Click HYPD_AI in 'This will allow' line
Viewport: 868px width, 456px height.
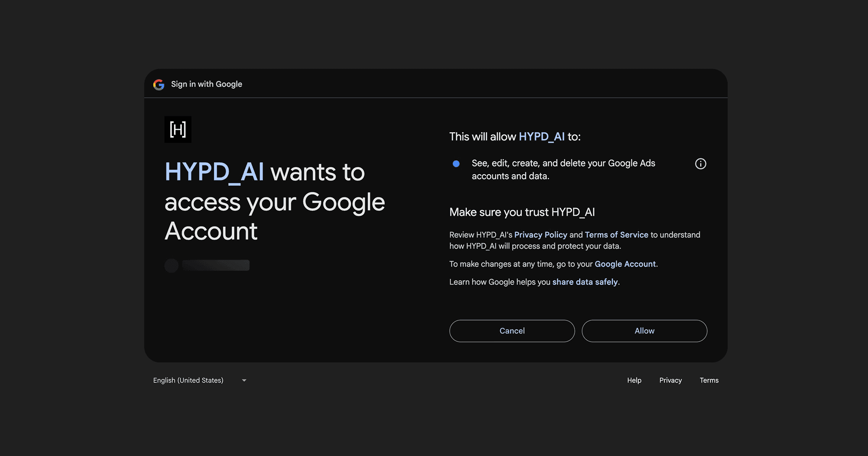point(542,137)
